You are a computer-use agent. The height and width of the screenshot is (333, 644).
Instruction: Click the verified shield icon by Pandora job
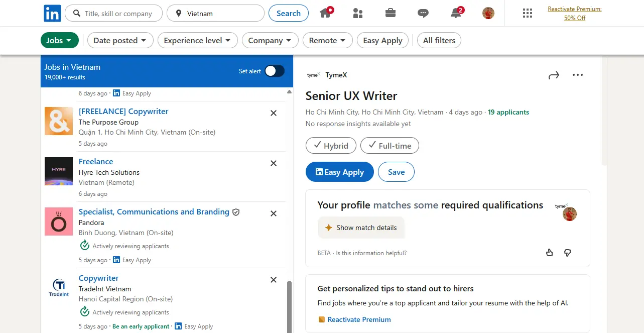pos(236,212)
